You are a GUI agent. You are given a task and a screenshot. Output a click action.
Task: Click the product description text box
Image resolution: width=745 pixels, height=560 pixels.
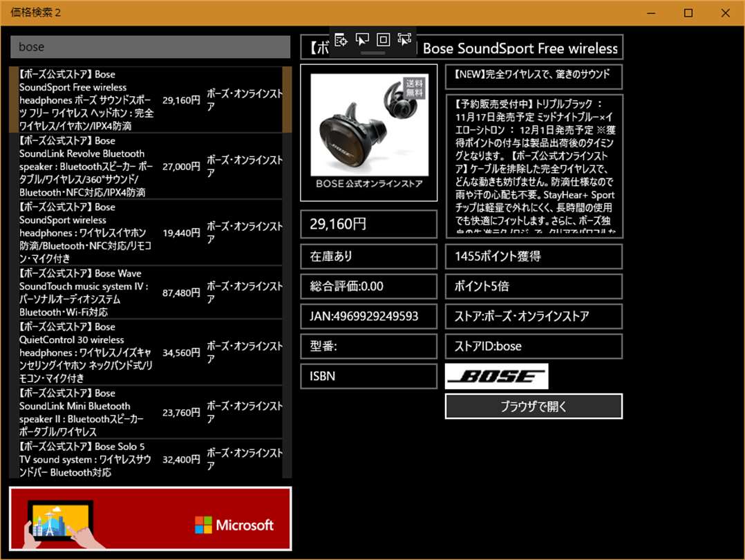click(x=534, y=166)
